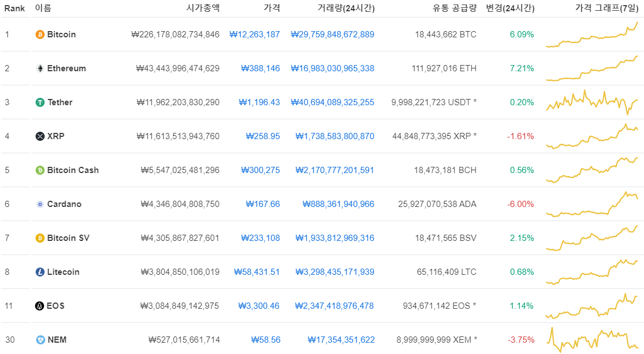Click the Bitcoin Cash green logo icon
Viewport: 644px width, 354px height.
pos(40,170)
